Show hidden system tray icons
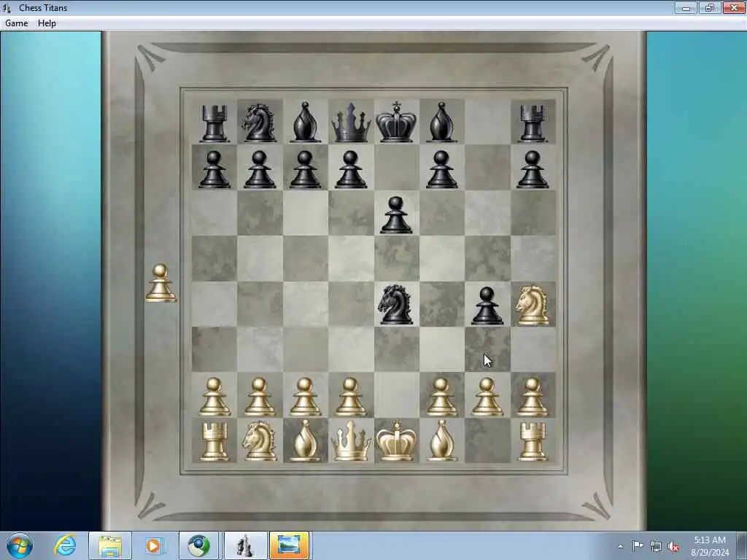Screen dimensions: 747x560 [x=620, y=546]
